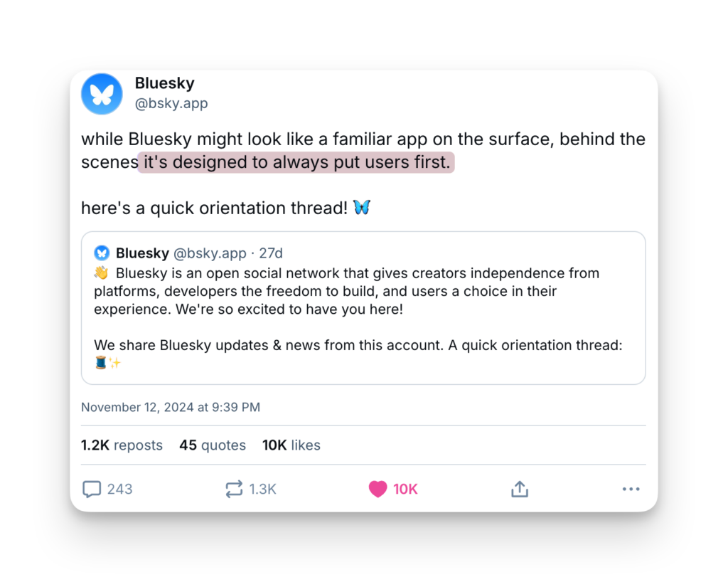
Task: Repost using the arrows repost icon
Action: (x=234, y=490)
